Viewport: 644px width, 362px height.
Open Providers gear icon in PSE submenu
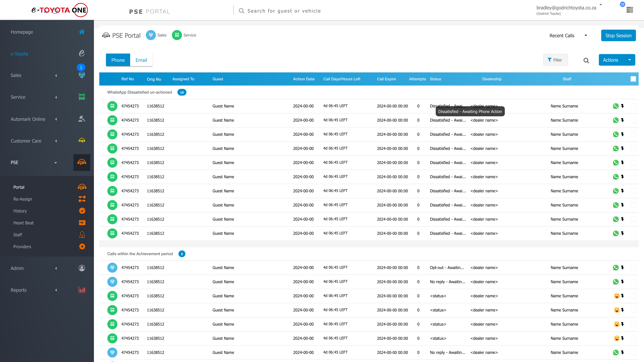point(82,247)
